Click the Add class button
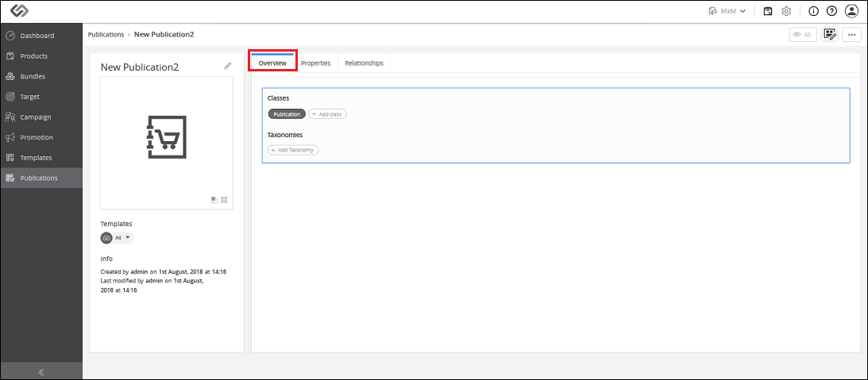The width and height of the screenshot is (868, 380). (328, 114)
